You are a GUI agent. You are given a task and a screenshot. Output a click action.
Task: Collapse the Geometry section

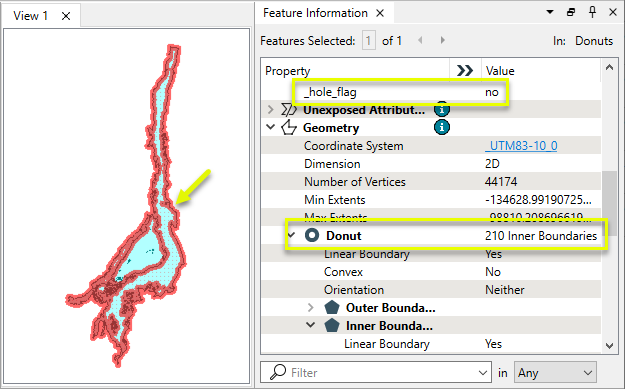pos(271,127)
